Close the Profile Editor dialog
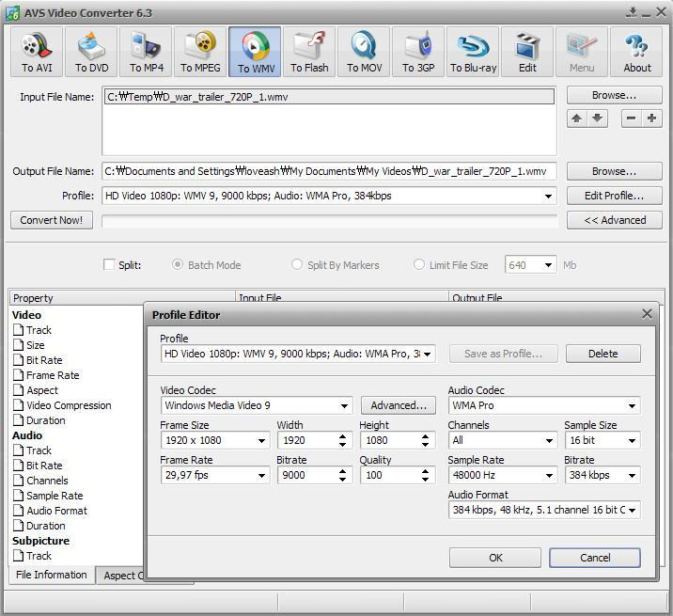 click(647, 314)
